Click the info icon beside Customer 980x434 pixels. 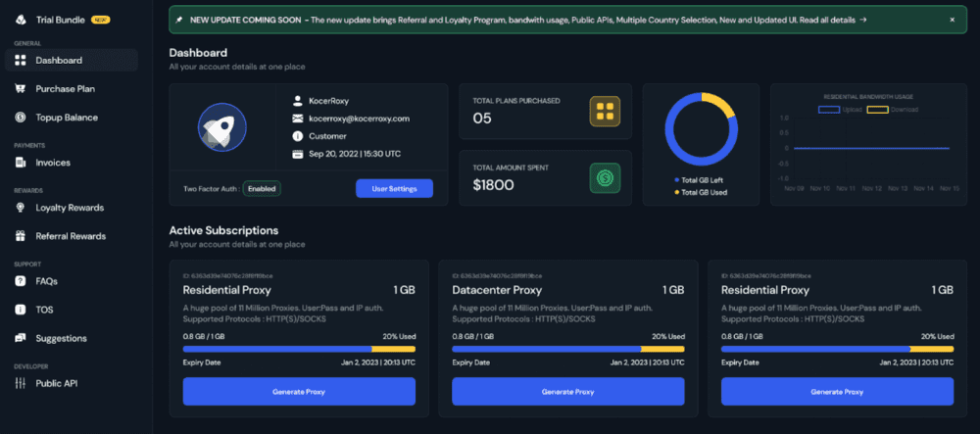click(x=298, y=135)
